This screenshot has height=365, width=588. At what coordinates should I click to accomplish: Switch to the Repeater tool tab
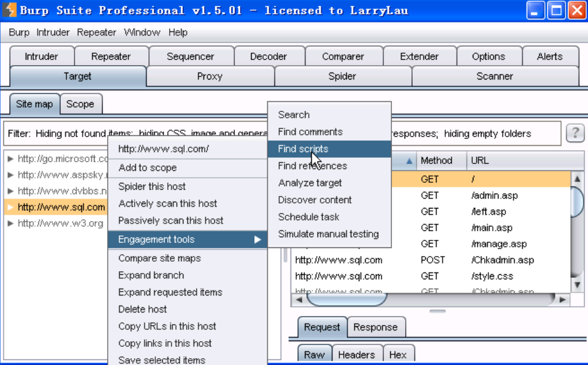[111, 56]
